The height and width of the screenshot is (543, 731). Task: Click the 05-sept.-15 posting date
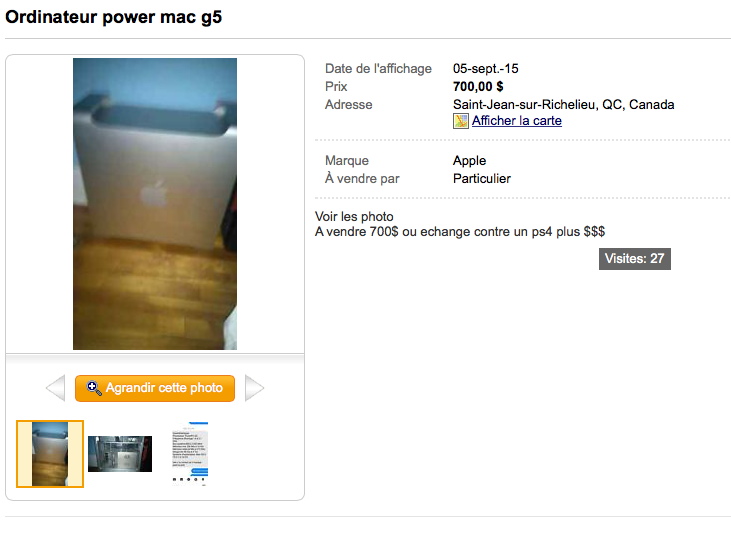(485, 69)
